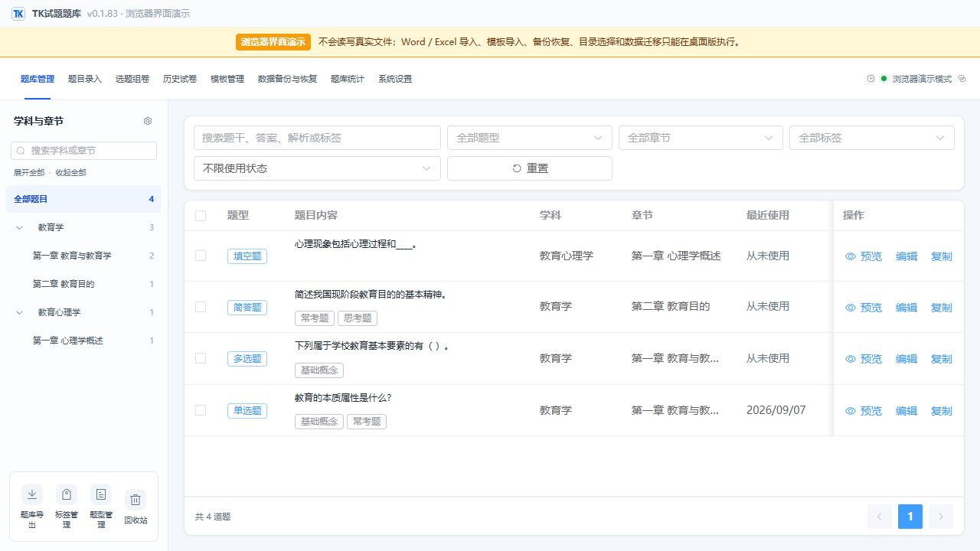Open the 历史试卷 tab
The image size is (980, 551).
180,79
